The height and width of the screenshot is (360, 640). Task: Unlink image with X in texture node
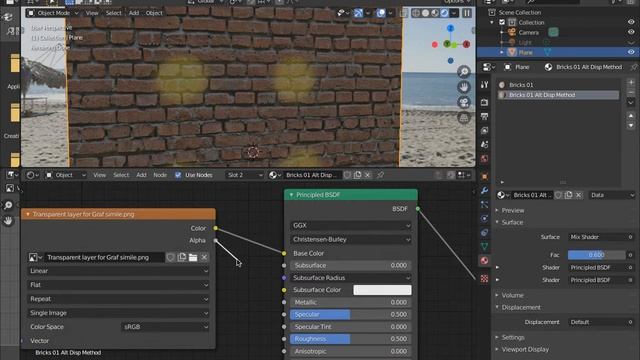click(x=204, y=257)
